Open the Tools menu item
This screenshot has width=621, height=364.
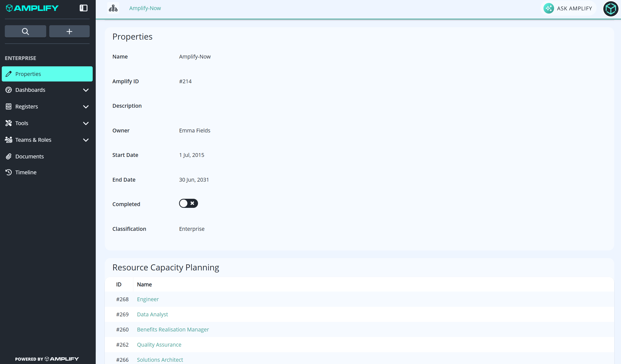[47, 123]
